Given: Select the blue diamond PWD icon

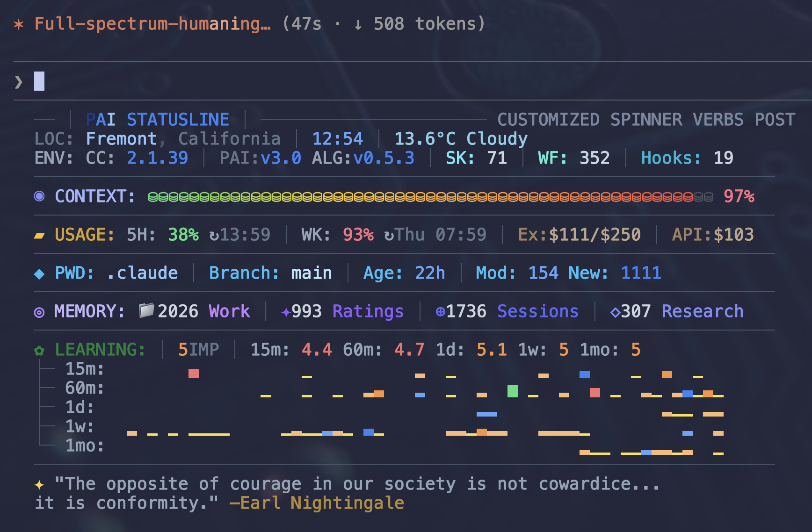Looking at the screenshot, I should coord(39,273).
